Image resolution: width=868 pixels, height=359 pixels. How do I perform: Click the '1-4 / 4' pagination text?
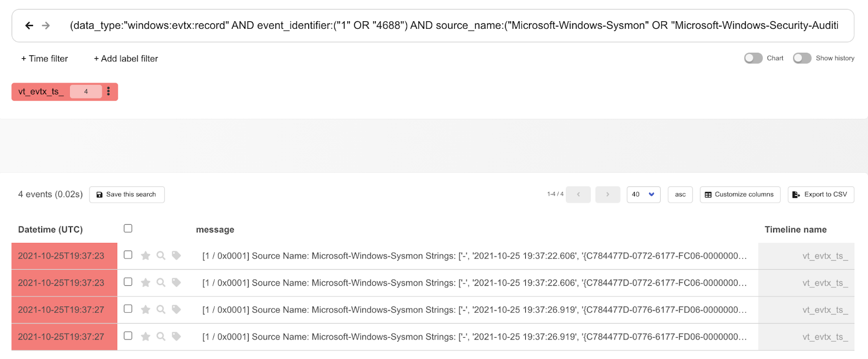pos(555,194)
